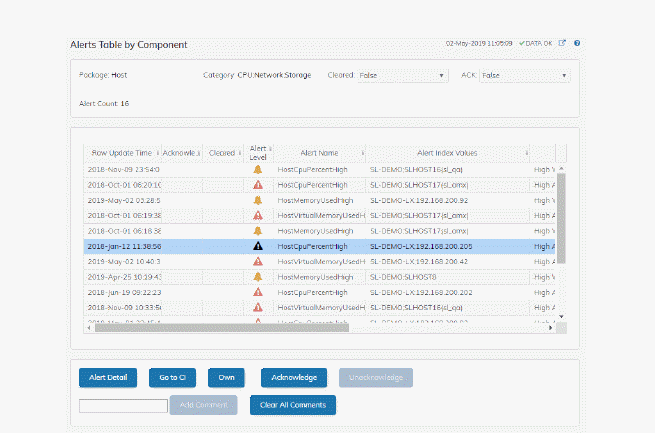Open the ACK filter dropdown

[x=524, y=76]
